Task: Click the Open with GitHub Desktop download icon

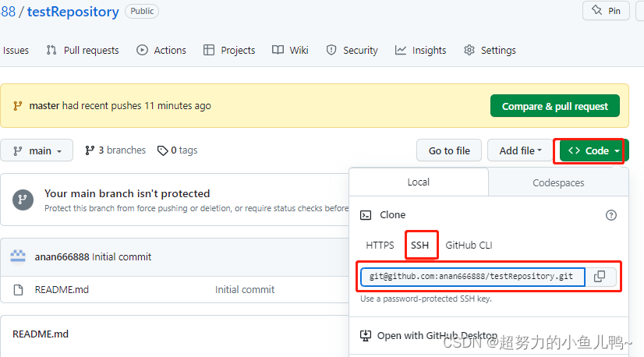Action: 366,336
